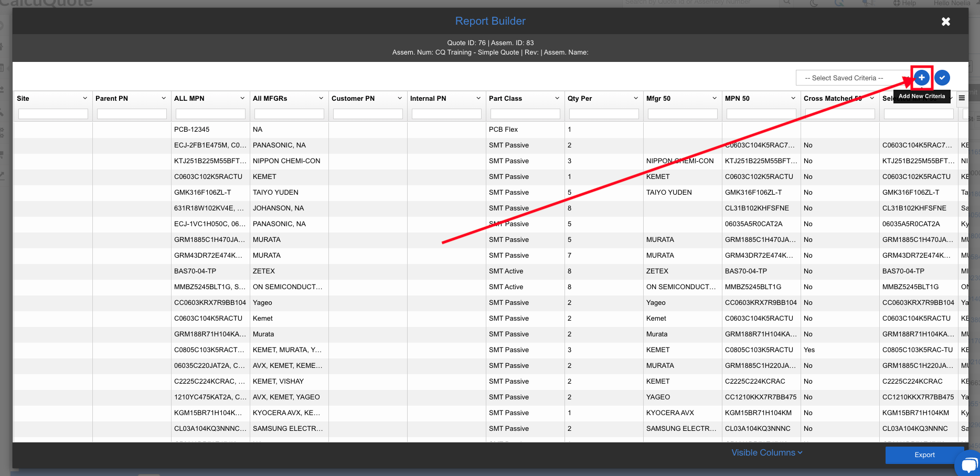The height and width of the screenshot is (476, 980).
Task: Focus the Mfgr 50 filter field
Action: (683, 114)
